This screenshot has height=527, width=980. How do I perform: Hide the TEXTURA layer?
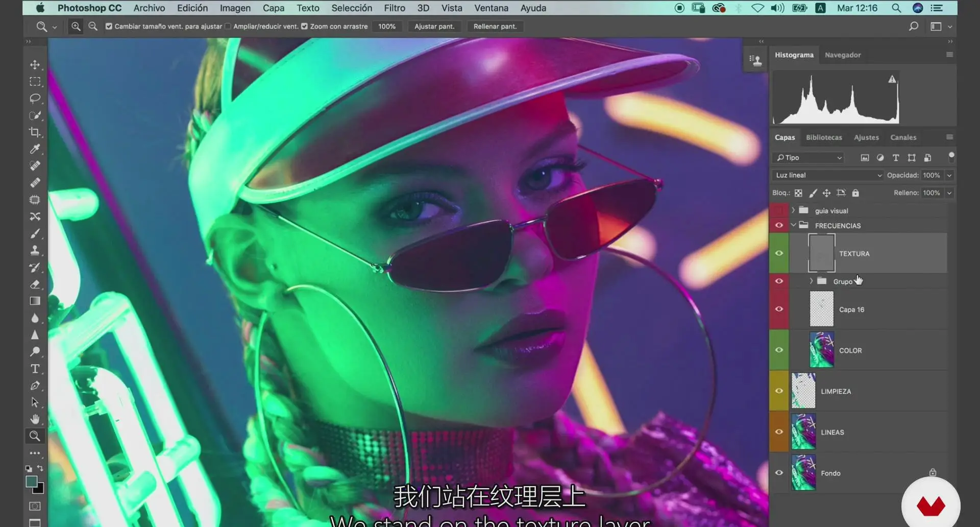[x=779, y=253]
